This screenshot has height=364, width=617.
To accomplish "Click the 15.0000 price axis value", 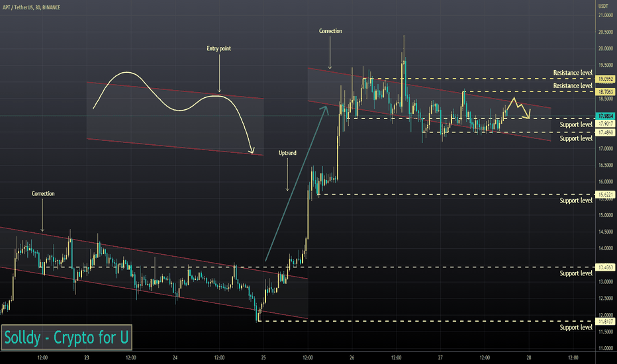I will pos(606,215).
